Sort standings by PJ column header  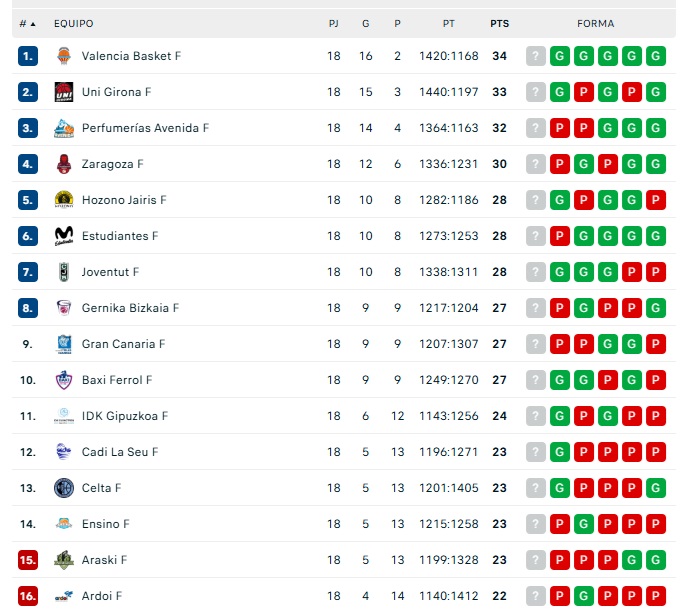(334, 23)
